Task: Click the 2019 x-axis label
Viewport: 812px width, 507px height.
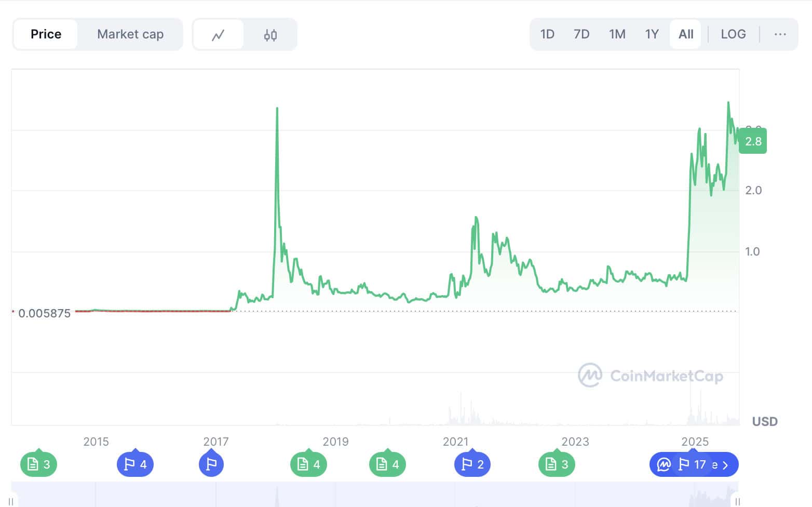Action: pyautogui.click(x=335, y=442)
